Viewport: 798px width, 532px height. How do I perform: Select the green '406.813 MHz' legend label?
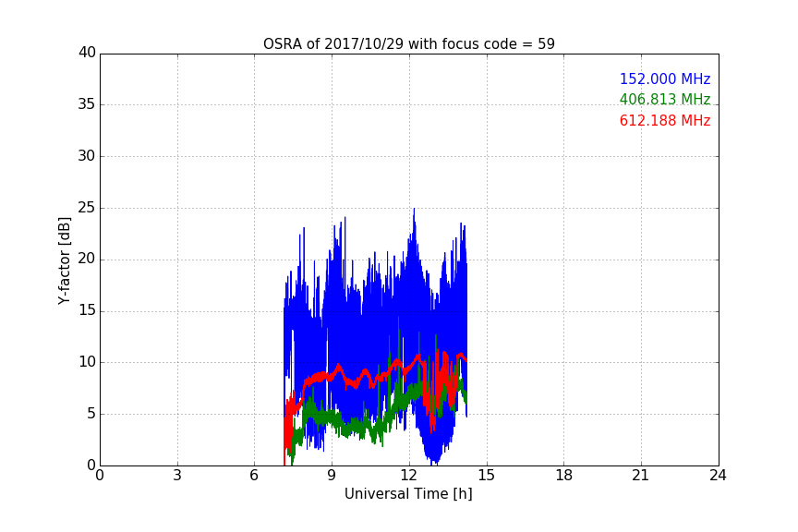tap(665, 99)
